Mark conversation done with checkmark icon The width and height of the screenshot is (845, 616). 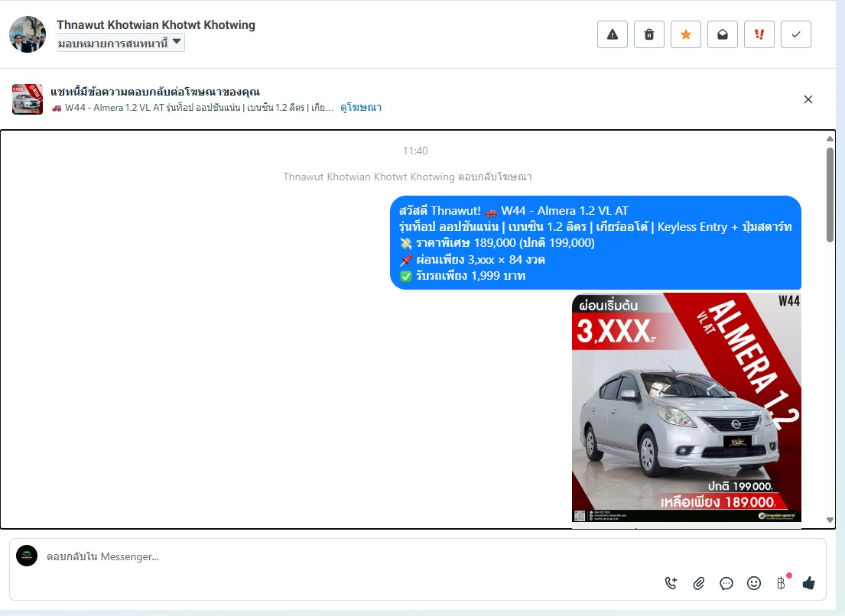(795, 34)
